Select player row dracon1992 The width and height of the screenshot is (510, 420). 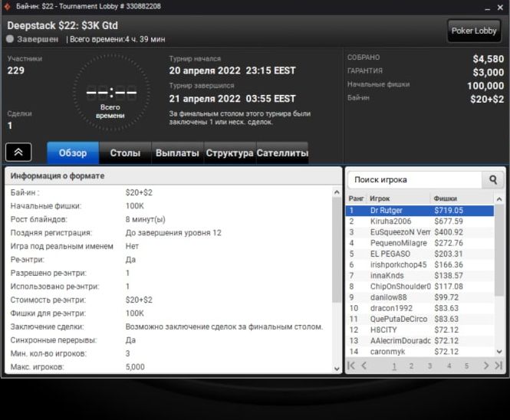420,308
